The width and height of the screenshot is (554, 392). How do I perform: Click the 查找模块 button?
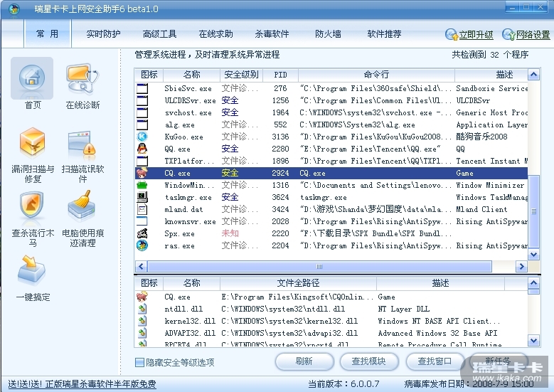coord(369,361)
